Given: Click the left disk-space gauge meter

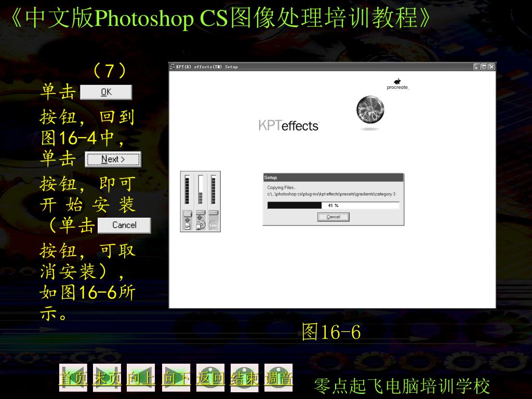Looking at the screenshot, I should 187,190.
